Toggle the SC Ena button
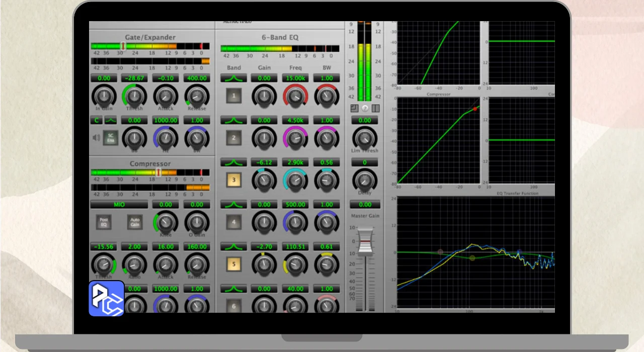Image resolution: width=644 pixels, height=352 pixels. click(x=111, y=138)
